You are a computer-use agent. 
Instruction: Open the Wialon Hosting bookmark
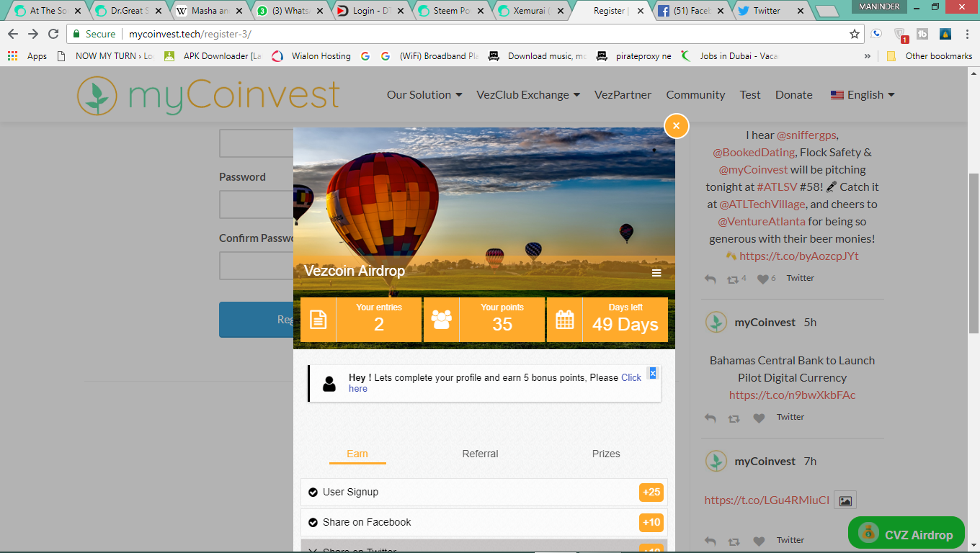(311, 56)
